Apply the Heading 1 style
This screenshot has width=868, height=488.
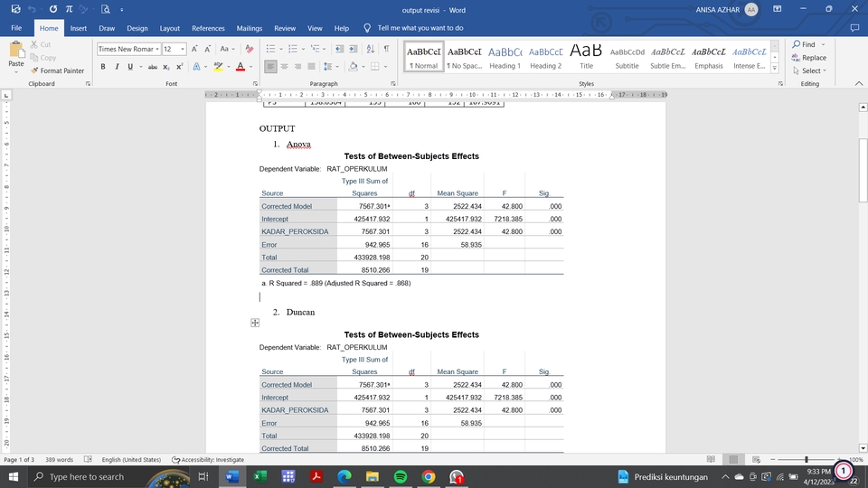505,56
